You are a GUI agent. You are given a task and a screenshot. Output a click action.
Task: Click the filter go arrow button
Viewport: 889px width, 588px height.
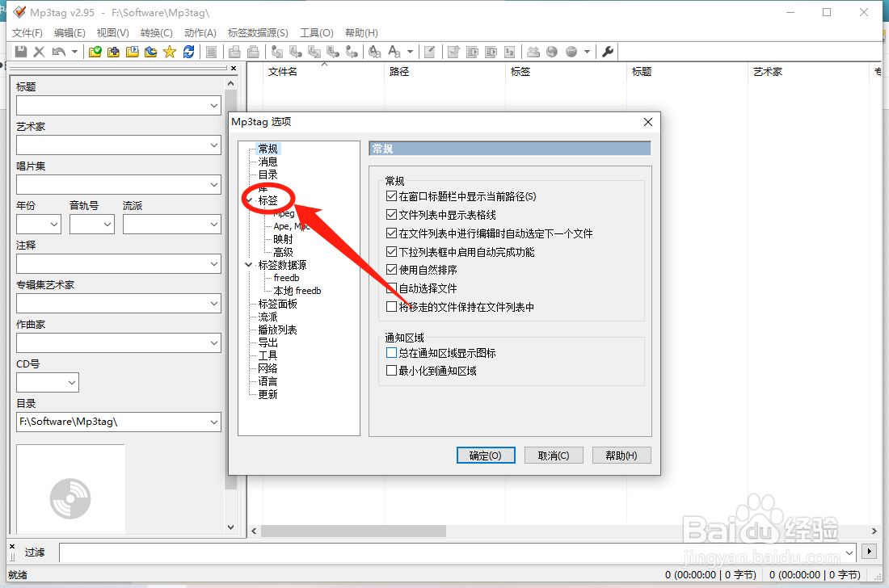(x=869, y=551)
